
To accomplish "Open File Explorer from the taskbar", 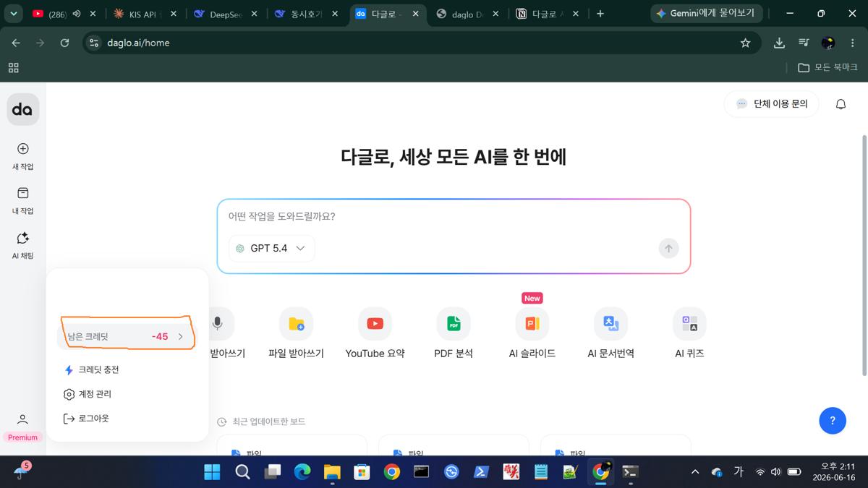I will pyautogui.click(x=332, y=472).
